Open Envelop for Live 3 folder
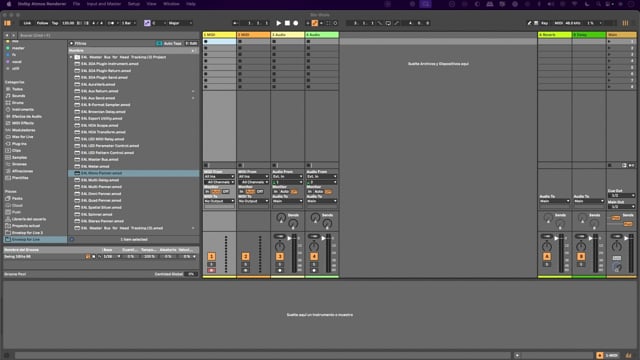This screenshot has height=360, width=640. click(27, 233)
